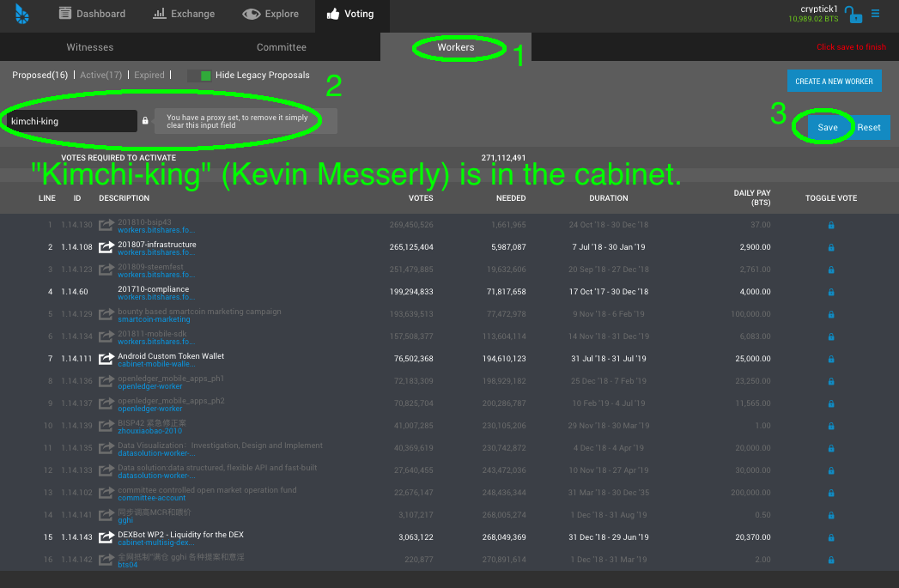
Task: Open gghi account link
Action: pos(125,520)
